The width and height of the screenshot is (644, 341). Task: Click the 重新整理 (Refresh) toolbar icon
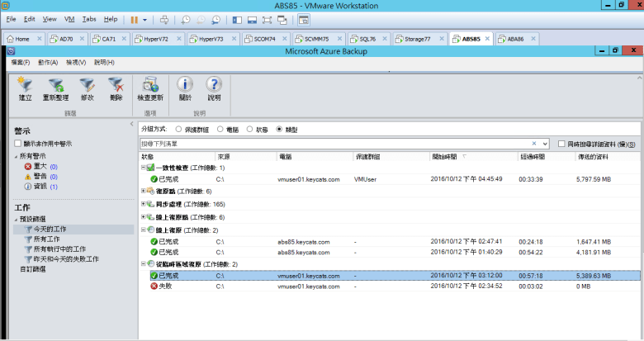pos(56,88)
